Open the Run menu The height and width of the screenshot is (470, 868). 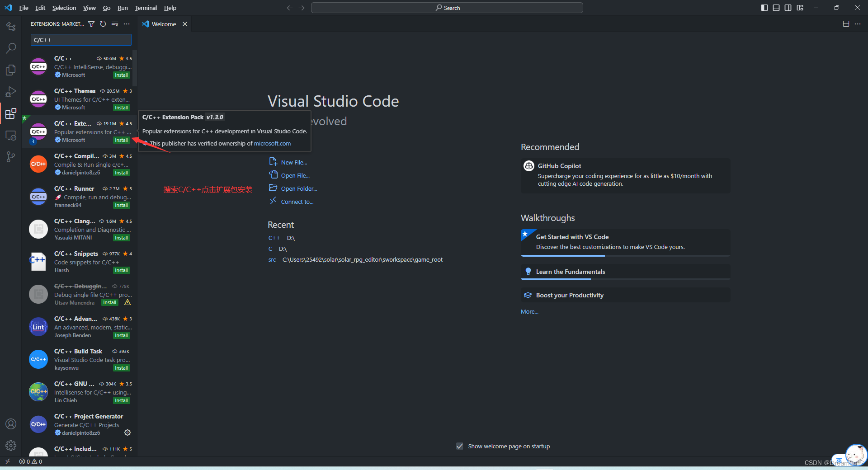pos(123,8)
